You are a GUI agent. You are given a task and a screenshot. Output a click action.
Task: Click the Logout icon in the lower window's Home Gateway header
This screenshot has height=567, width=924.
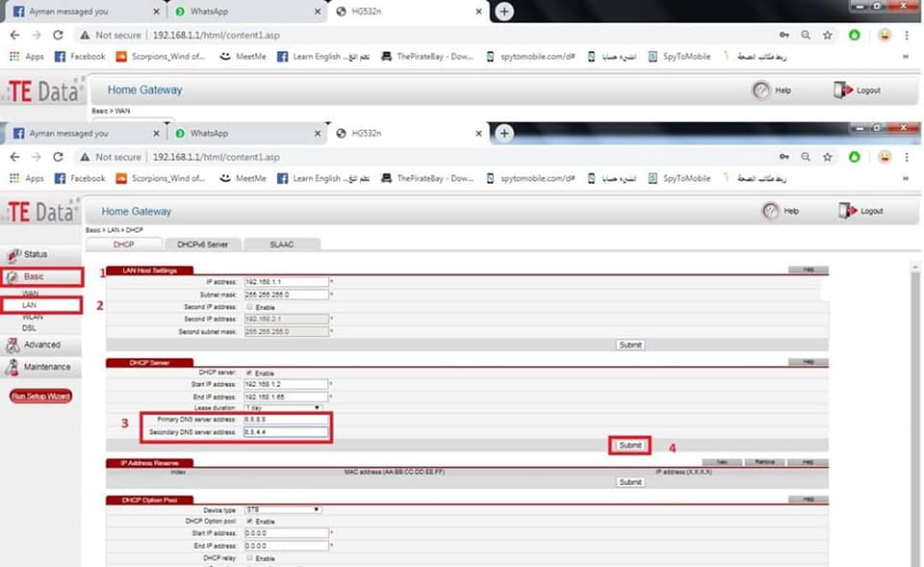click(847, 211)
